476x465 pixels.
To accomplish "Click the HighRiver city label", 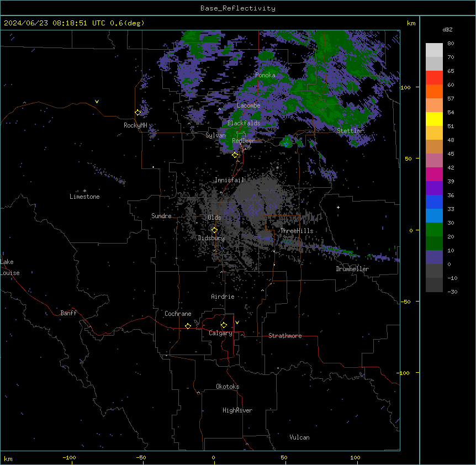I will tap(237, 410).
